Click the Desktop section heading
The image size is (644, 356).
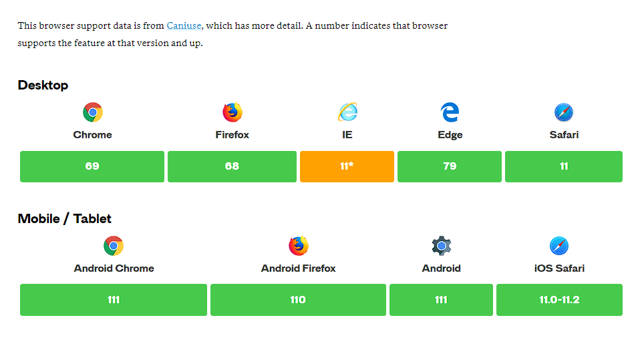point(43,85)
